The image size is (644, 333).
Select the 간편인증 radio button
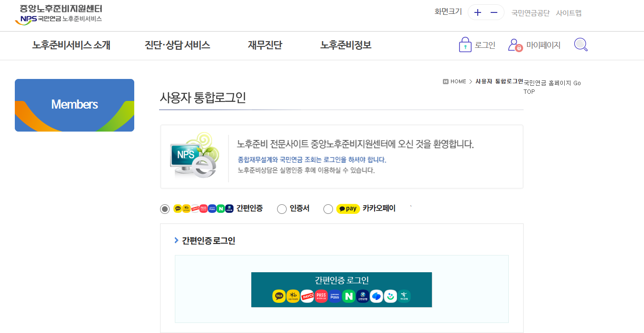164,209
